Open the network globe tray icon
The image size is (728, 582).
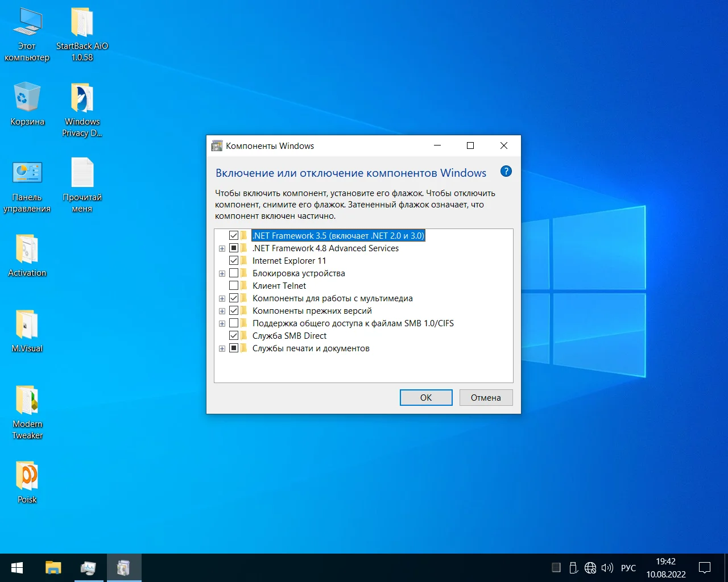[590, 568]
